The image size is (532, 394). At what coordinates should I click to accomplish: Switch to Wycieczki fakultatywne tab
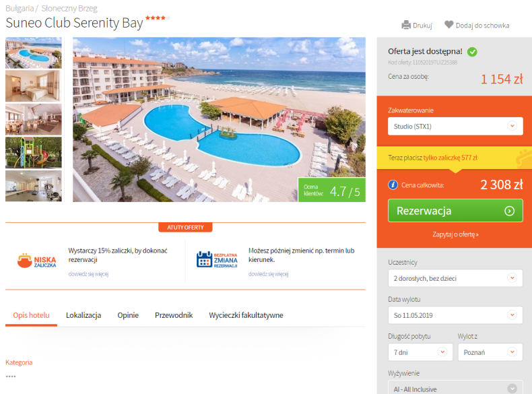[246, 315]
